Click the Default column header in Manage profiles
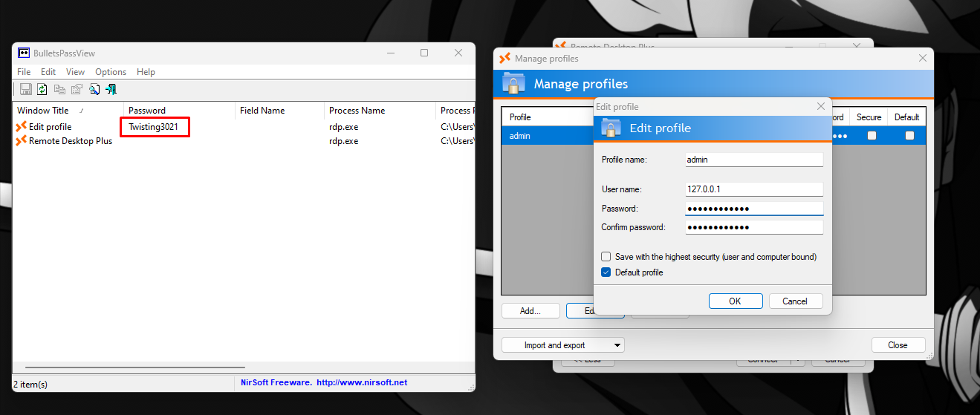The width and height of the screenshot is (980, 415). 906,117
